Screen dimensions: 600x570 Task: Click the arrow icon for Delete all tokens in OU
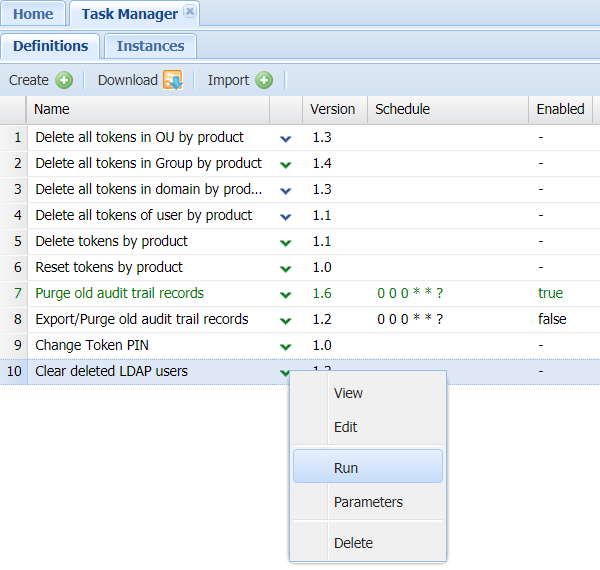tap(286, 138)
